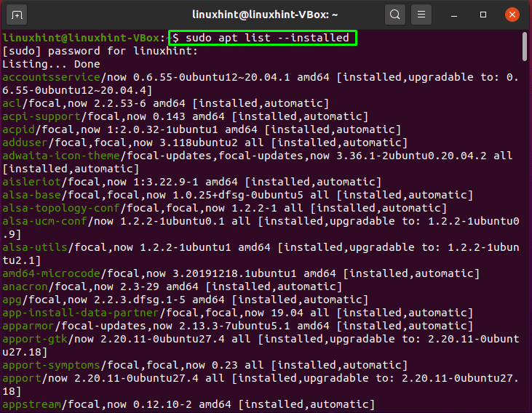Image resolution: width=532 pixels, height=413 pixels.
Task: Click version 0.143 on the acpi-support line
Action: tap(169, 116)
